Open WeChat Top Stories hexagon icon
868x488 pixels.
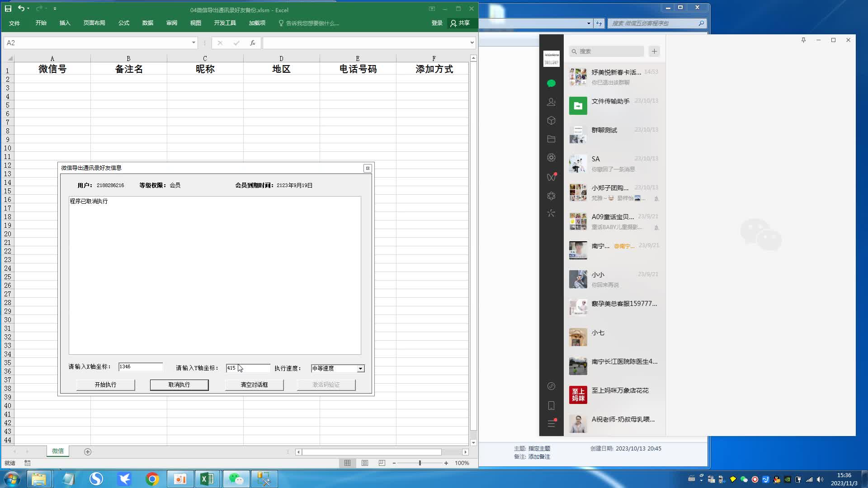click(x=551, y=196)
